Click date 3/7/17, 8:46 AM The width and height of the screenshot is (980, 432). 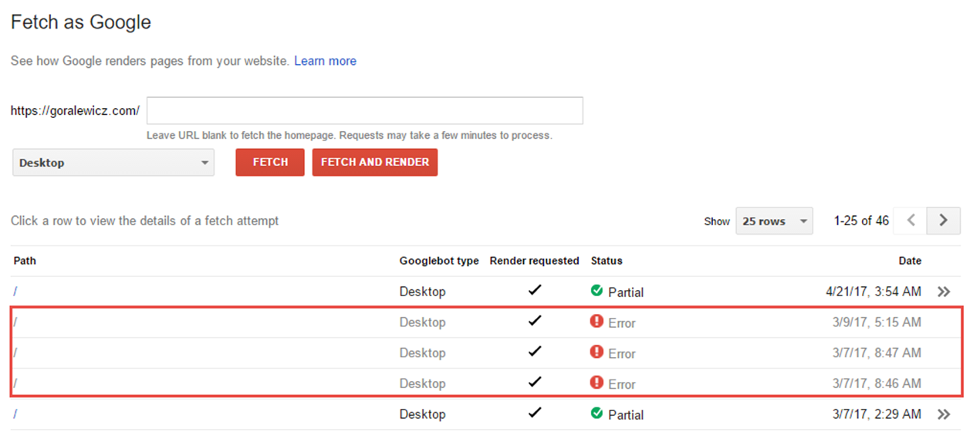(876, 384)
